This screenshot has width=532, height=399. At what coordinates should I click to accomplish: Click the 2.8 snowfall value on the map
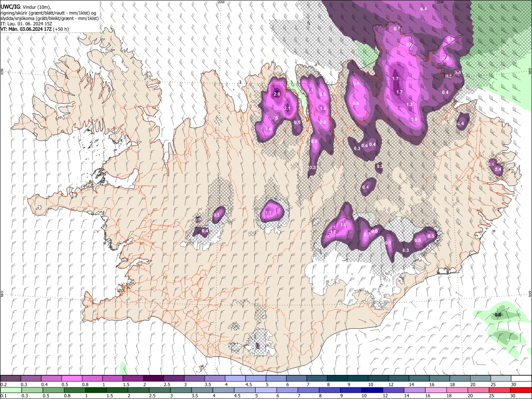[277, 94]
